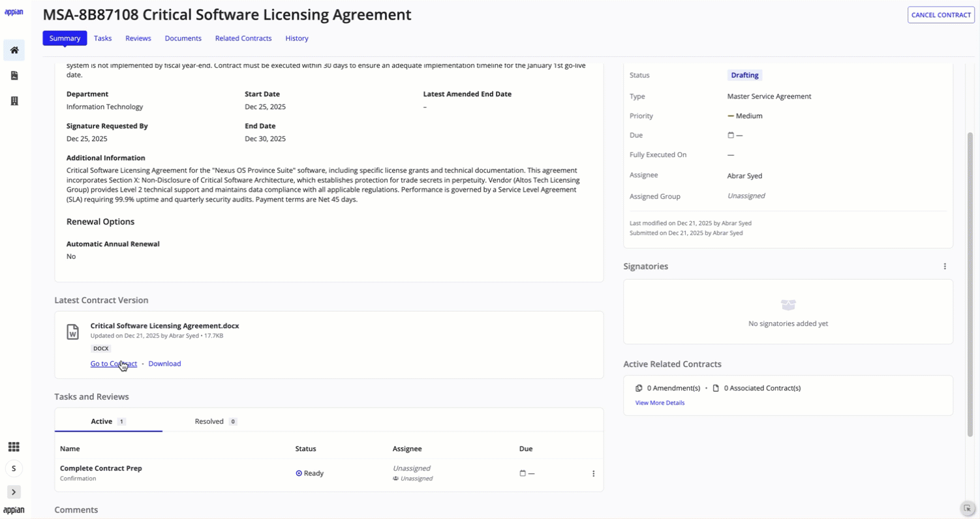The width and height of the screenshot is (980, 519).
Task: Open Signatories three-dot options menu
Action: click(x=945, y=266)
